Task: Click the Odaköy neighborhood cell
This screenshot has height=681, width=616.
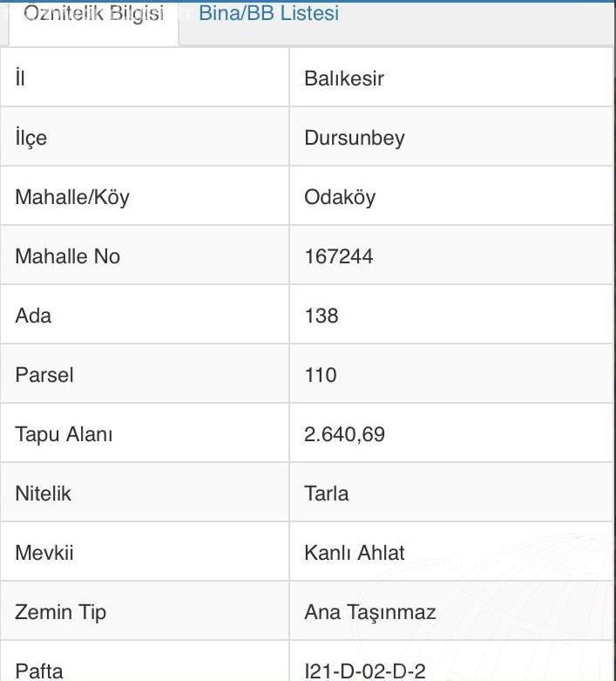Action: (340, 197)
